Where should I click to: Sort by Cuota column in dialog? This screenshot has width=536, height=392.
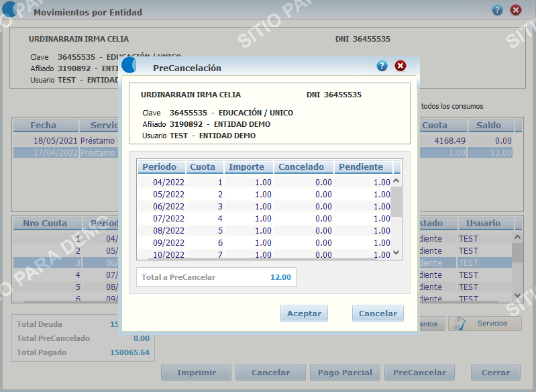205,167
